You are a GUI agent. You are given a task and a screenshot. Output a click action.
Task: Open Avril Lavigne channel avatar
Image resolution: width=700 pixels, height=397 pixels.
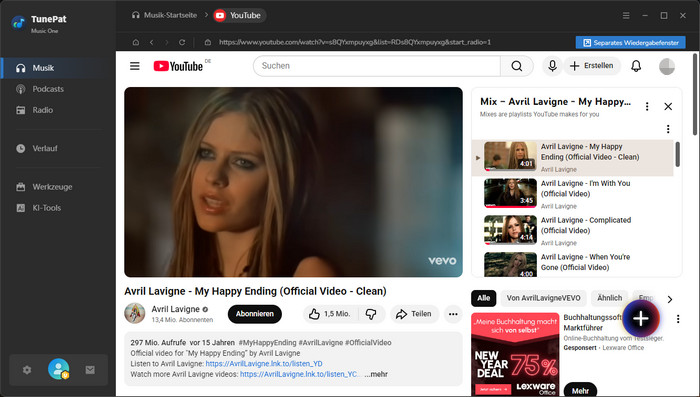(x=135, y=313)
